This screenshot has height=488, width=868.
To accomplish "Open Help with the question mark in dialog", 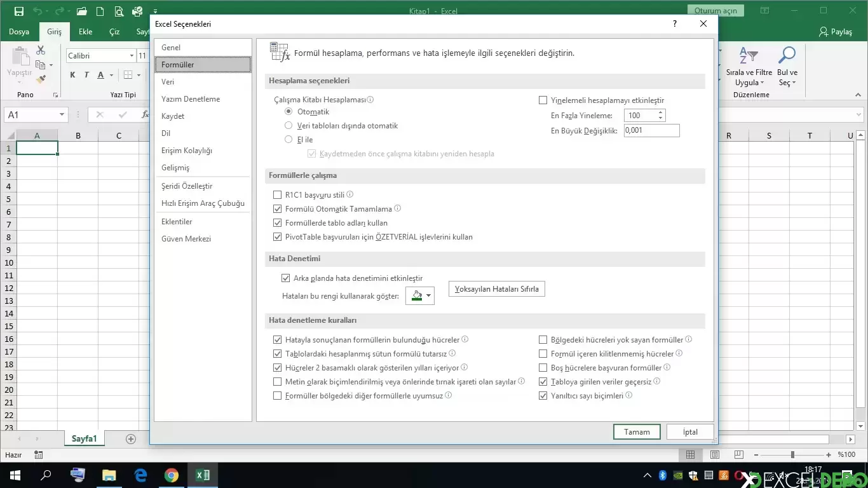I will point(675,24).
